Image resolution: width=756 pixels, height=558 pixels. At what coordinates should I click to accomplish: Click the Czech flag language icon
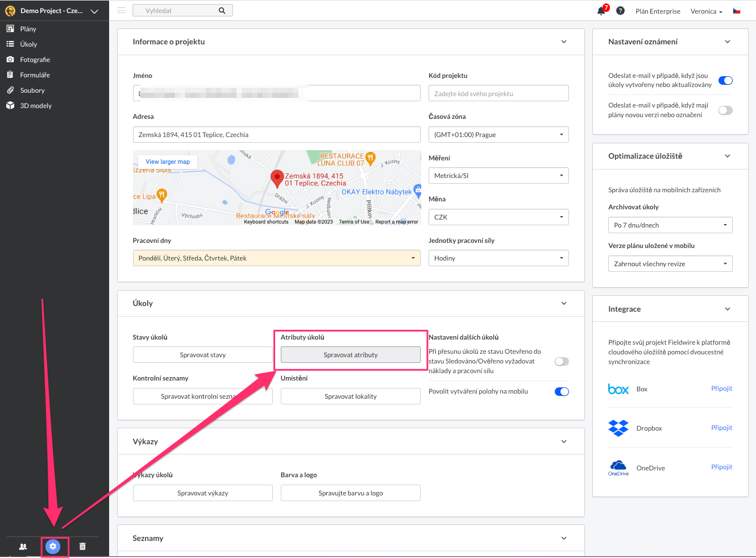click(737, 11)
